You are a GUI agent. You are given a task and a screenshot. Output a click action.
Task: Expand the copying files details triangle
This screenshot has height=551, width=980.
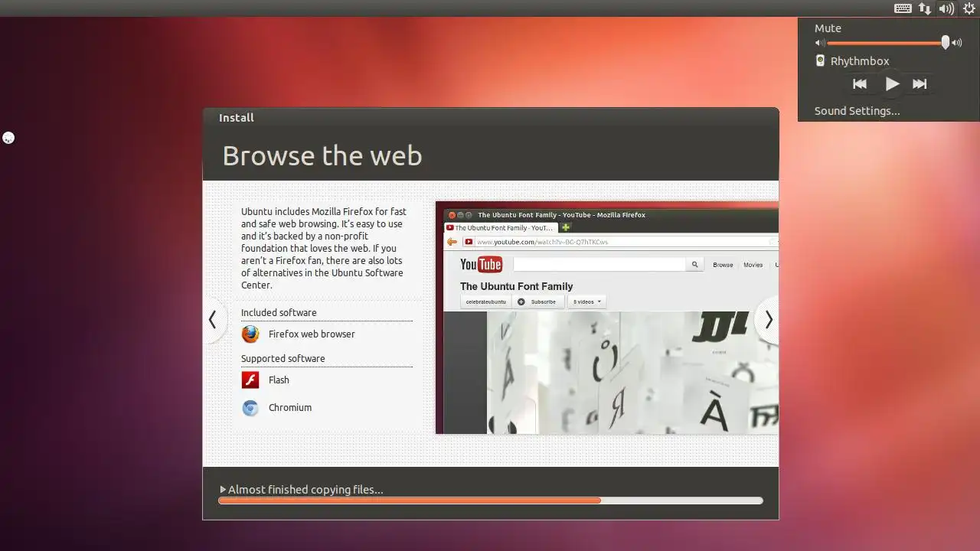pyautogui.click(x=223, y=490)
